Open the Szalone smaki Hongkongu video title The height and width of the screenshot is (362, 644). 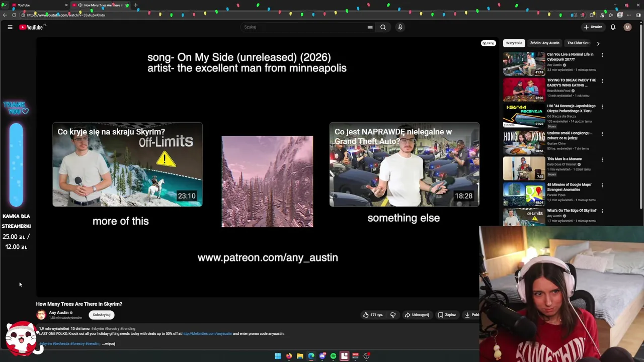(x=570, y=135)
